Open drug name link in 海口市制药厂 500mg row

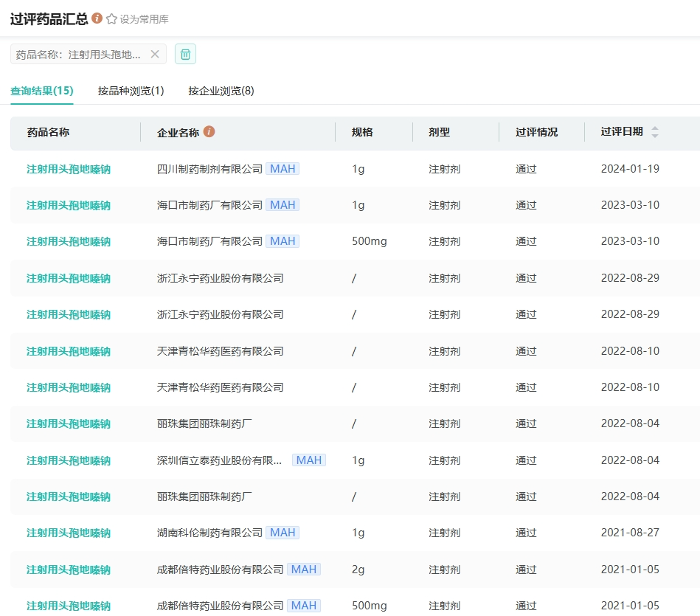pos(69,241)
